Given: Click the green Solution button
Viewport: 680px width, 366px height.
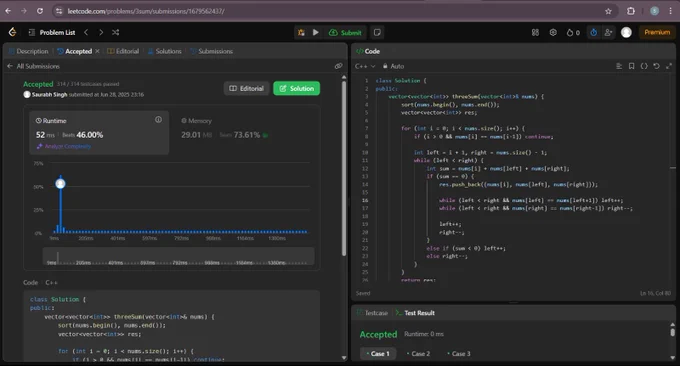Looking at the screenshot, I should pyautogui.click(x=297, y=88).
